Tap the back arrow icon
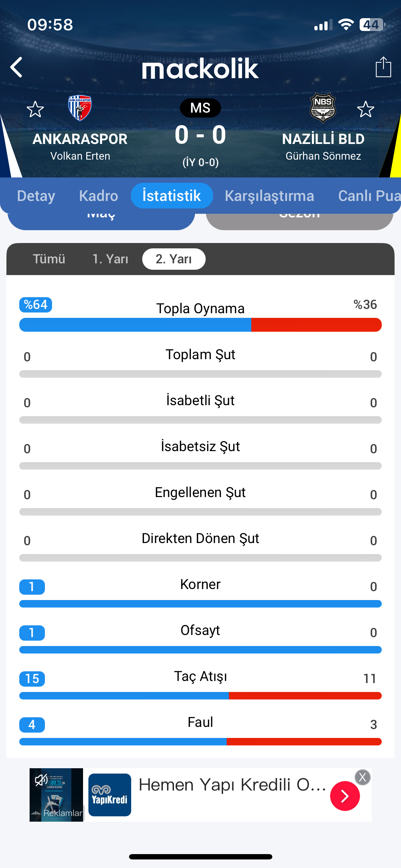This screenshot has width=401, height=868. pos(16,67)
